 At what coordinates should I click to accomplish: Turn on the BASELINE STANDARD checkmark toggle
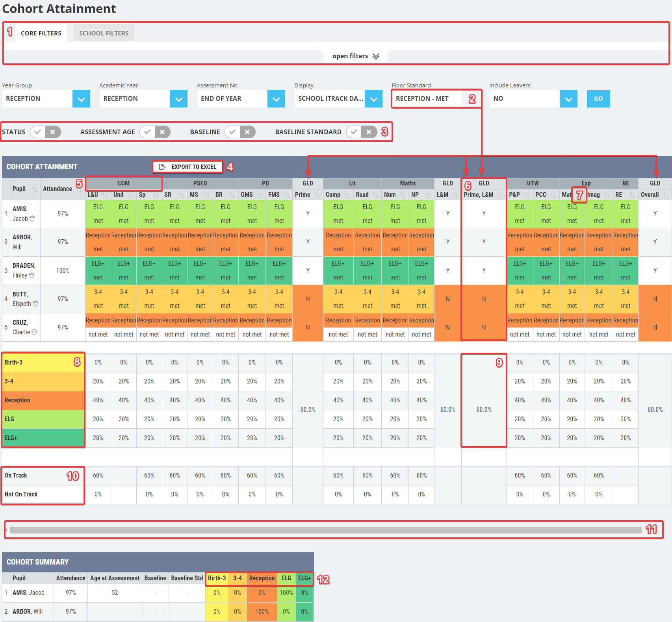[x=354, y=132]
